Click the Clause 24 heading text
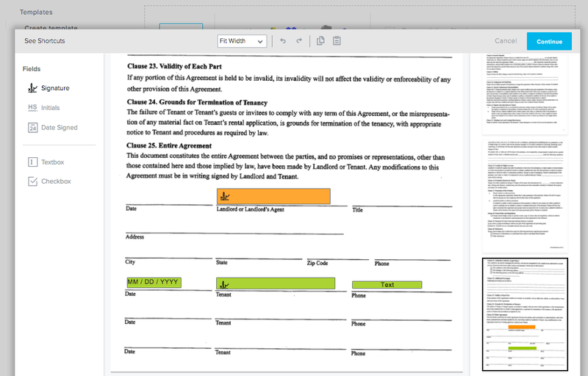Image resolution: width=588 pixels, height=376 pixels. [x=197, y=102]
